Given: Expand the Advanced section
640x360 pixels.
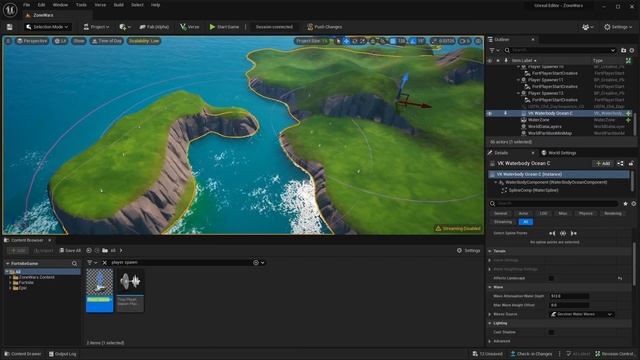Looking at the screenshot, I should (490, 341).
